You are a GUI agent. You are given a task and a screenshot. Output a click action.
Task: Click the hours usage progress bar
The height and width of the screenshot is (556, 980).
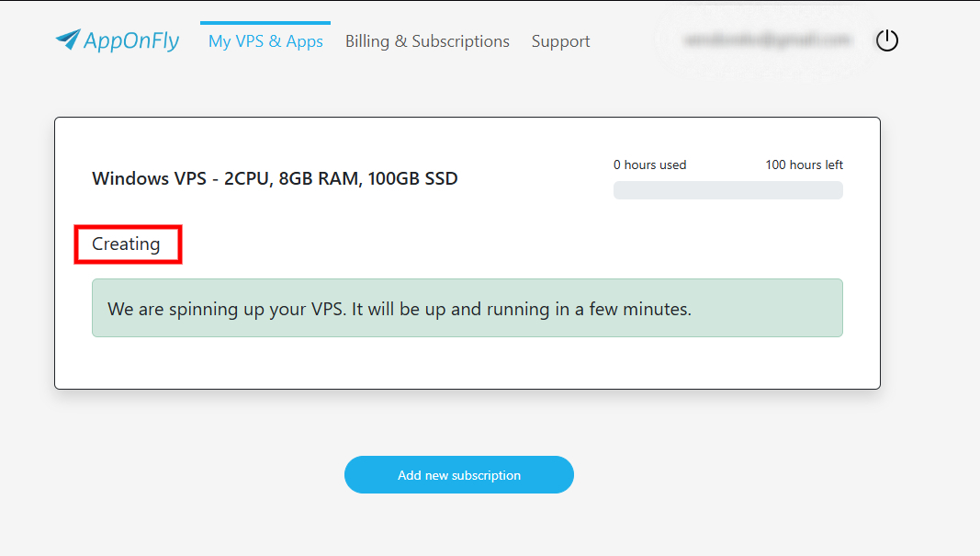pos(727,190)
